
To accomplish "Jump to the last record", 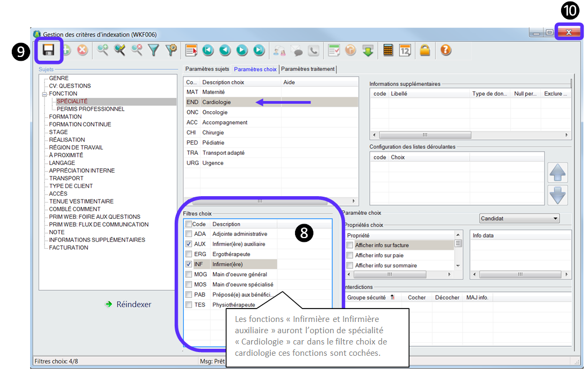I will pyautogui.click(x=259, y=51).
